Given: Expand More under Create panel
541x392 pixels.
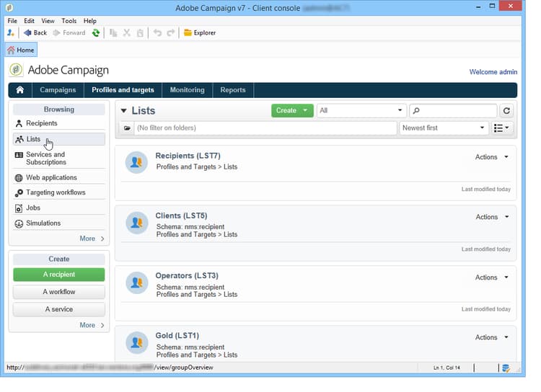Looking at the screenshot, I should click(92, 325).
